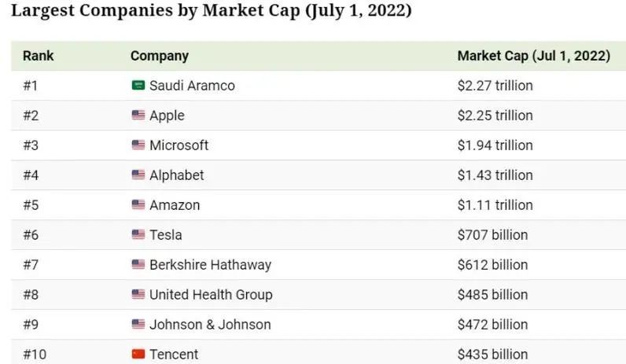Click the Largest Companies by Market Cap title

211,12
